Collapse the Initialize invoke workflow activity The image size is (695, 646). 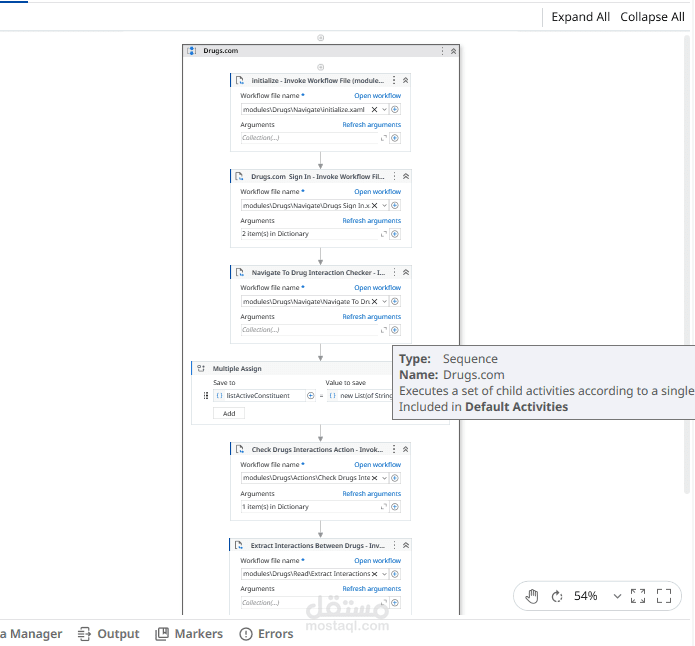pyautogui.click(x=406, y=80)
